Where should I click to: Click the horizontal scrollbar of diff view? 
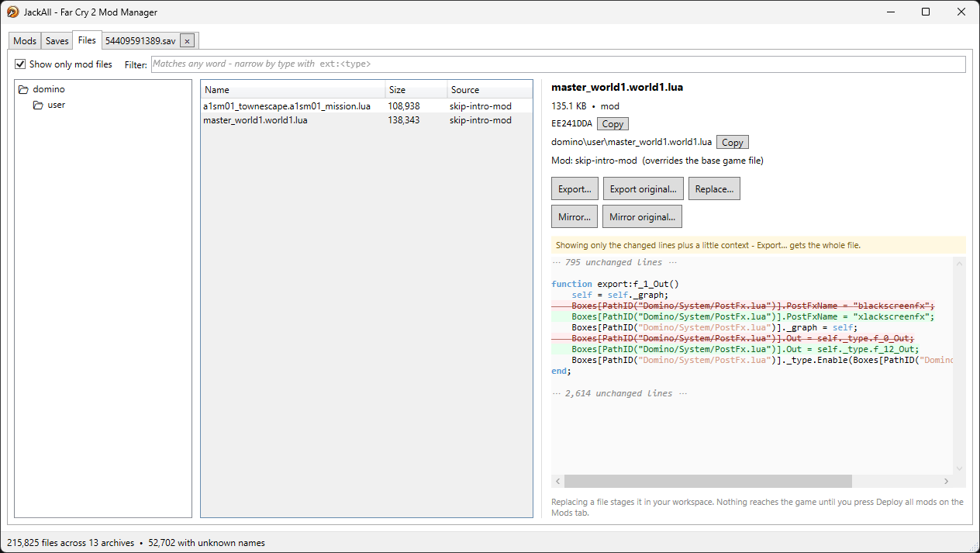(x=708, y=481)
